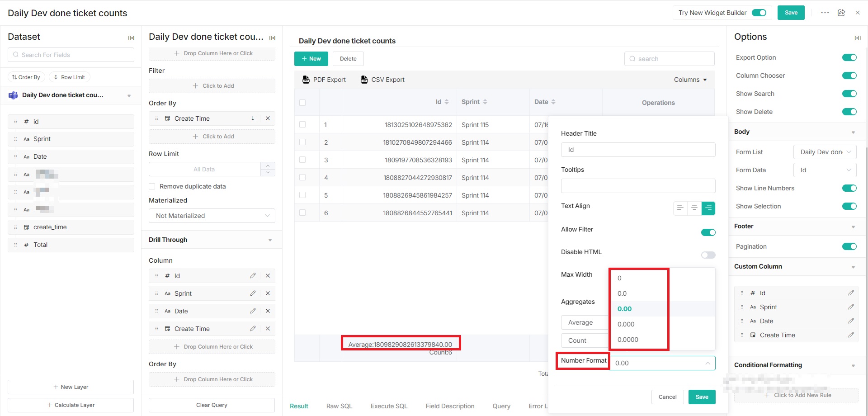Open the Materialized dropdown
This screenshot has width=868, height=416.
(212, 216)
